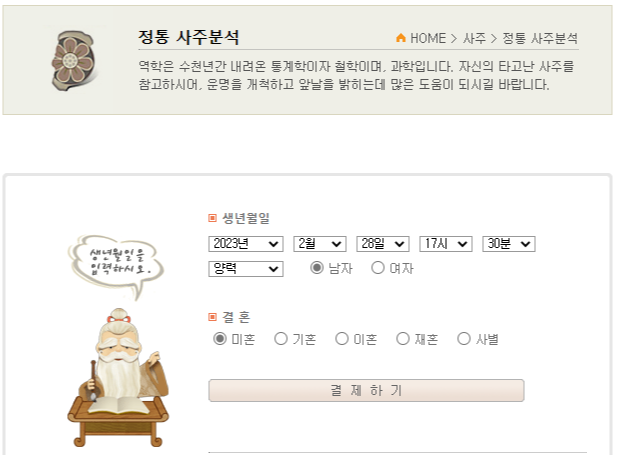This screenshot has width=617, height=455.
Task: Select the 재혼 radio button
Action: pos(403,338)
